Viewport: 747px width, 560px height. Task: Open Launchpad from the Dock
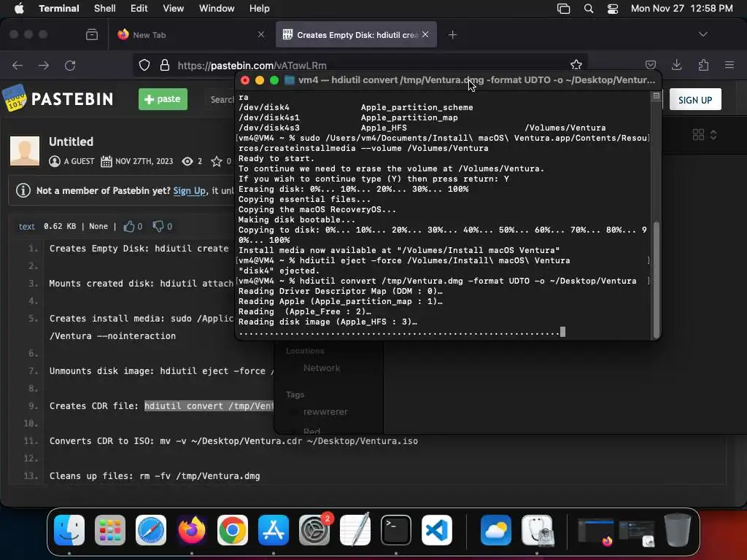(110, 530)
